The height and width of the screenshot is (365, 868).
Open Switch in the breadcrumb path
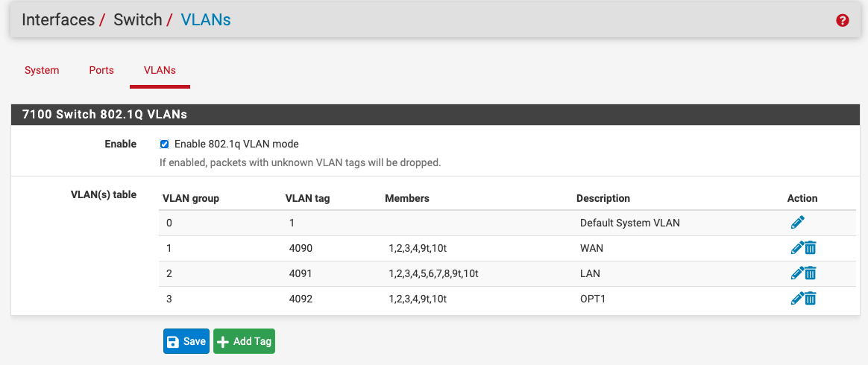pyautogui.click(x=138, y=20)
